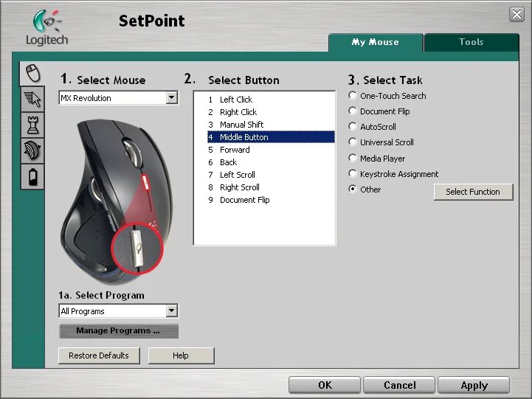Confirm with the OK button
Viewport: 532px width, 399px height.
click(325, 385)
